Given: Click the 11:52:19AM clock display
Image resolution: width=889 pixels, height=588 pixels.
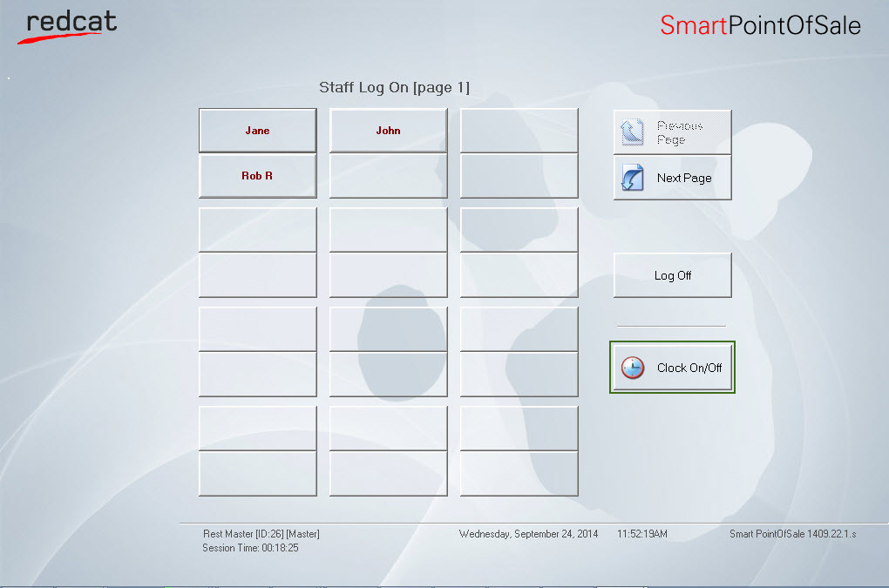Looking at the screenshot, I should (x=642, y=534).
